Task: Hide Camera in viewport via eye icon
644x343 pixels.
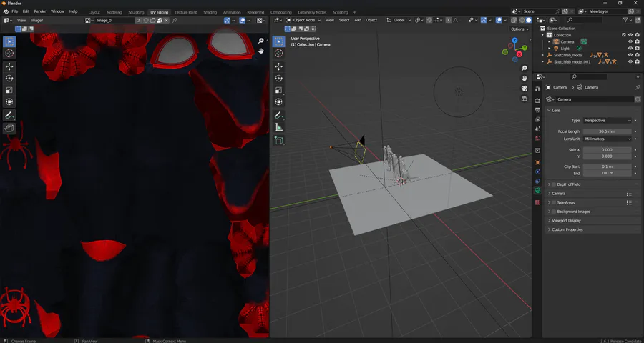Action: pos(630,42)
